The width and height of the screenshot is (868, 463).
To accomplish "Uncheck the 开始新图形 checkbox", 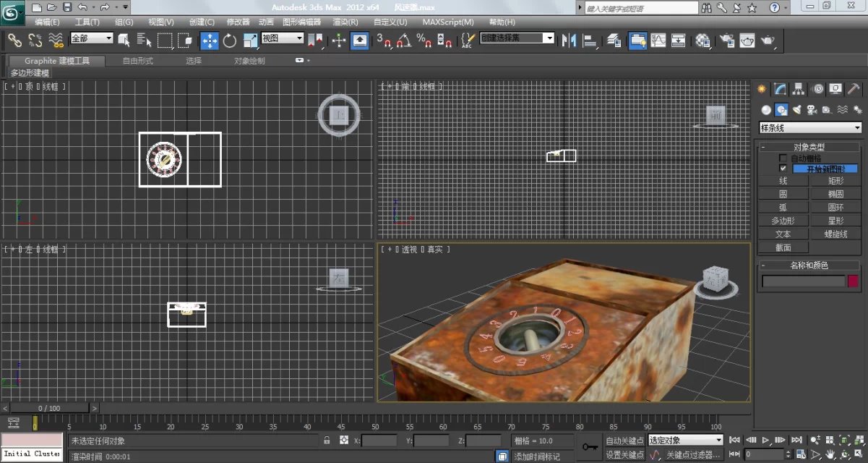I will pyautogui.click(x=783, y=169).
